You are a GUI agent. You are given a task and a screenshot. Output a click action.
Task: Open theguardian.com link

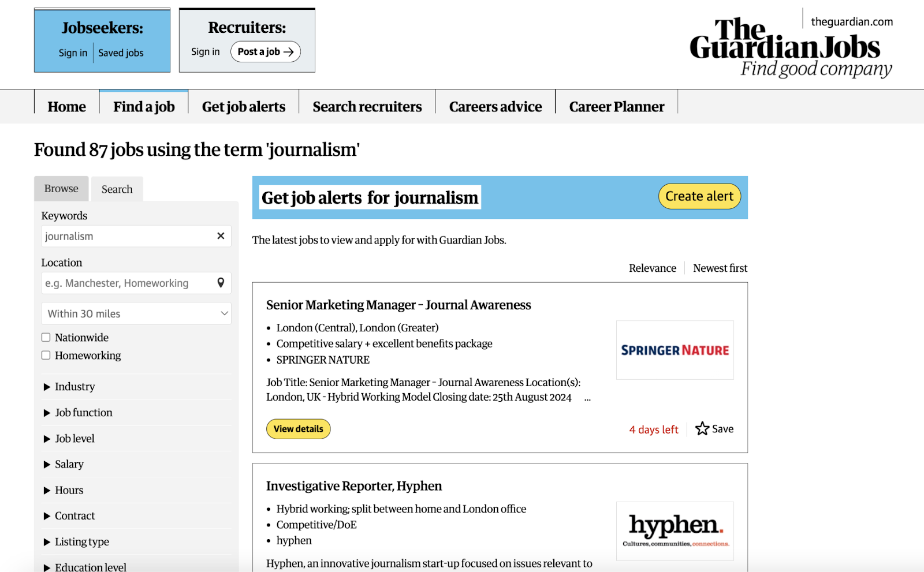(x=852, y=22)
